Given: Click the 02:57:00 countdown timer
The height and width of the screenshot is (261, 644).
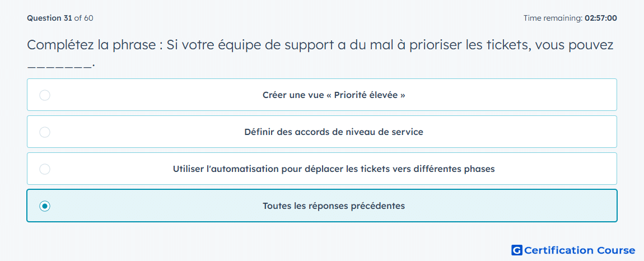Looking at the screenshot, I should 600,18.
